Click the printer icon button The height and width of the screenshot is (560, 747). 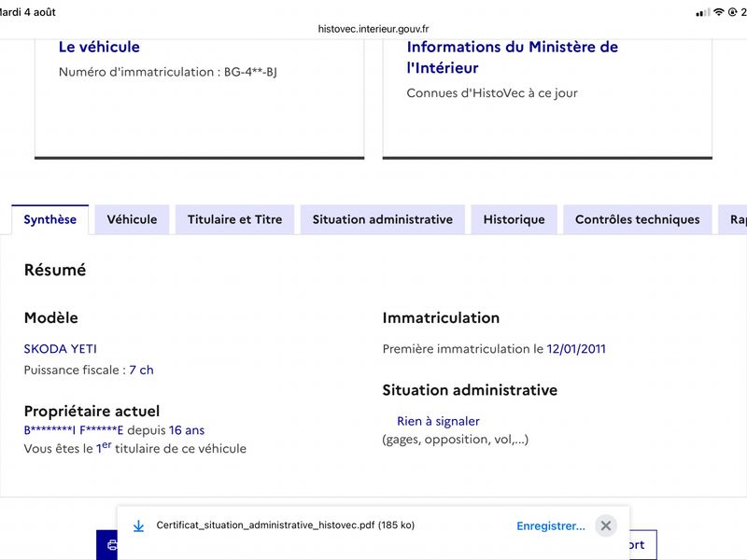tap(107, 545)
